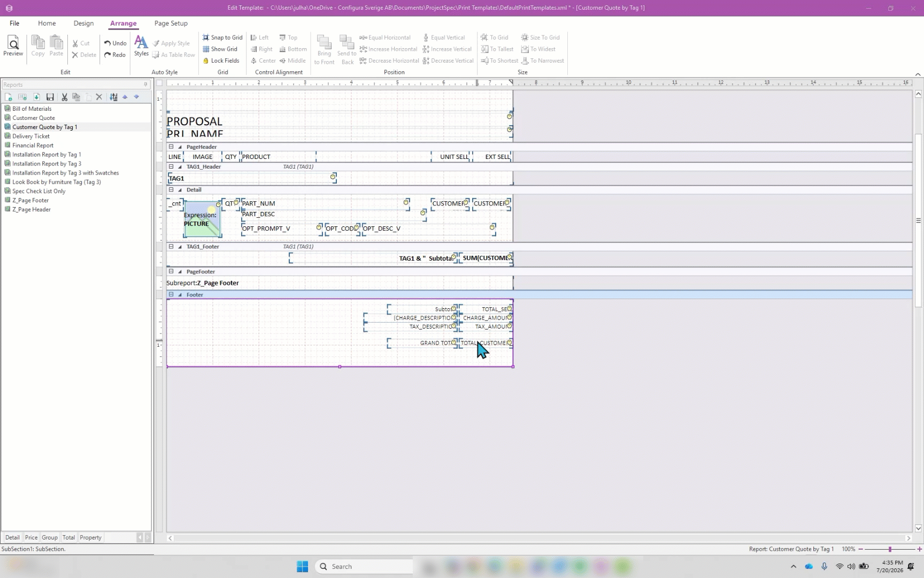Click the GRAND TOTAL field in Footer
Image resolution: width=924 pixels, height=578 pixels.
coord(422,343)
